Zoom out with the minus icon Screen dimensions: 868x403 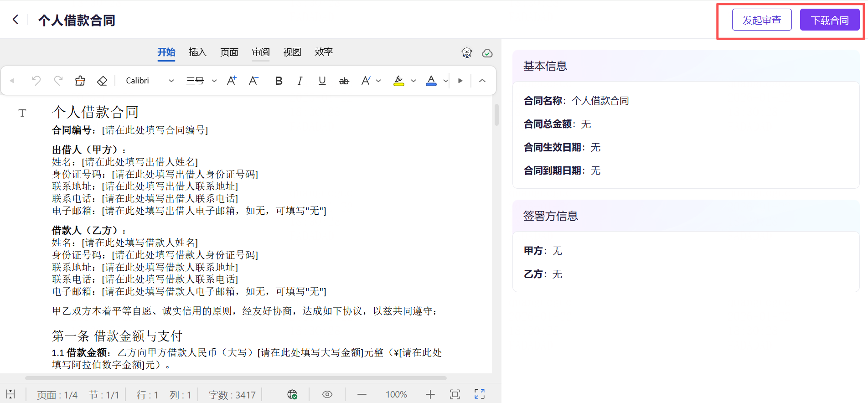[x=362, y=394]
